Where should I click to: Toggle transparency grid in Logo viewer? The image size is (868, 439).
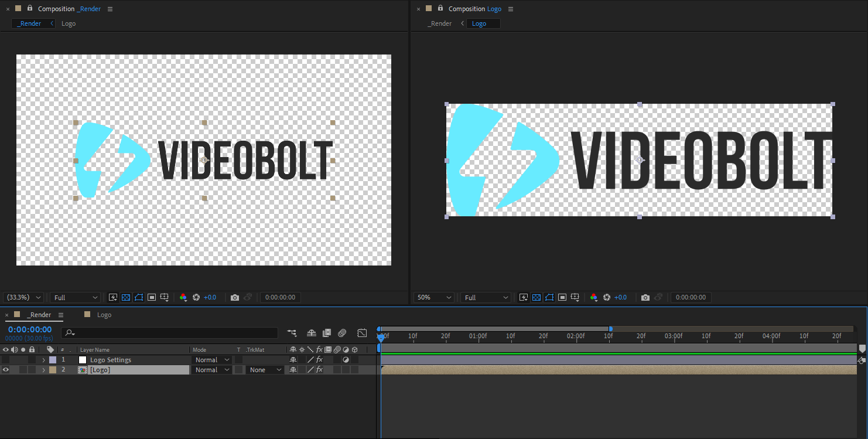(x=536, y=298)
